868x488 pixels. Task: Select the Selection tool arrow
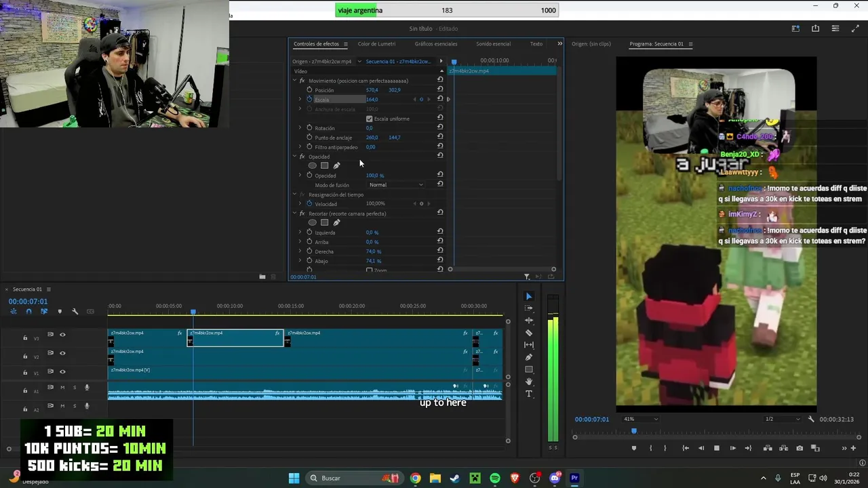tap(529, 296)
